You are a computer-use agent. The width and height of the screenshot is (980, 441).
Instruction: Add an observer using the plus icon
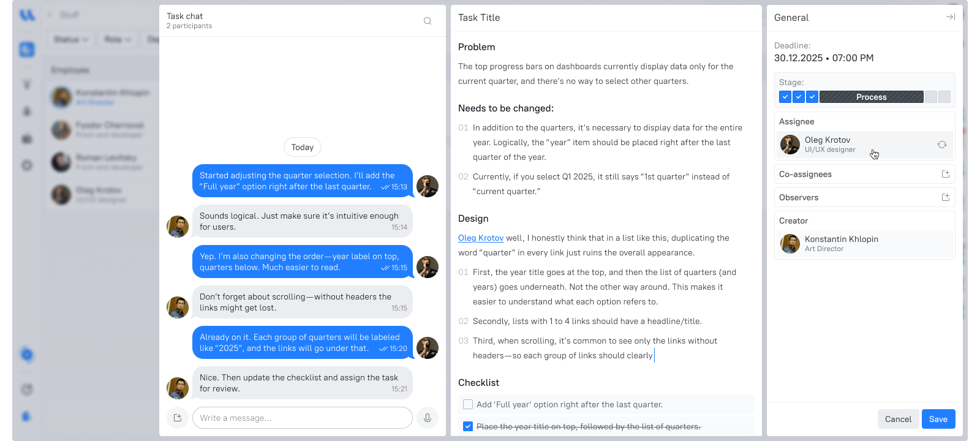coord(945,198)
